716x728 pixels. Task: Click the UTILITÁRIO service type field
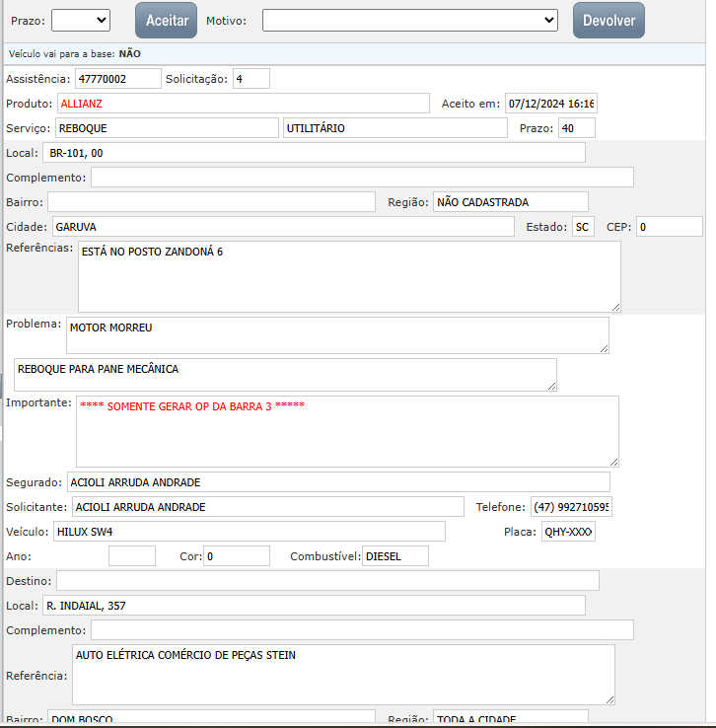[394, 128]
